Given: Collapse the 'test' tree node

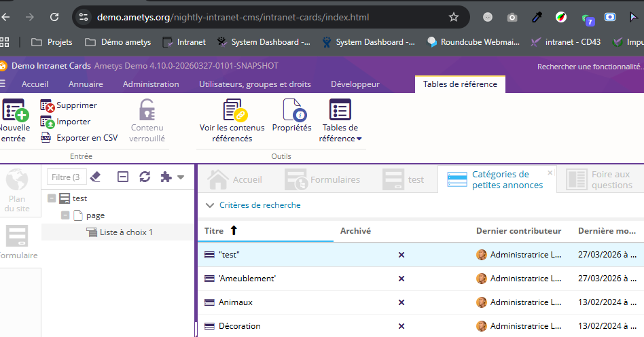Looking at the screenshot, I should coord(52,198).
